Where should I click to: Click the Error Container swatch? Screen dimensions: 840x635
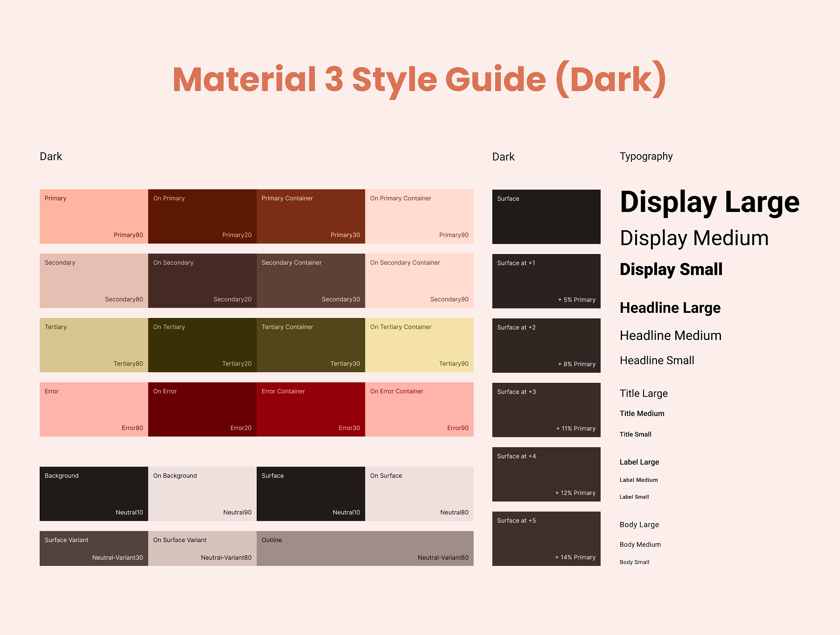(310, 409)
